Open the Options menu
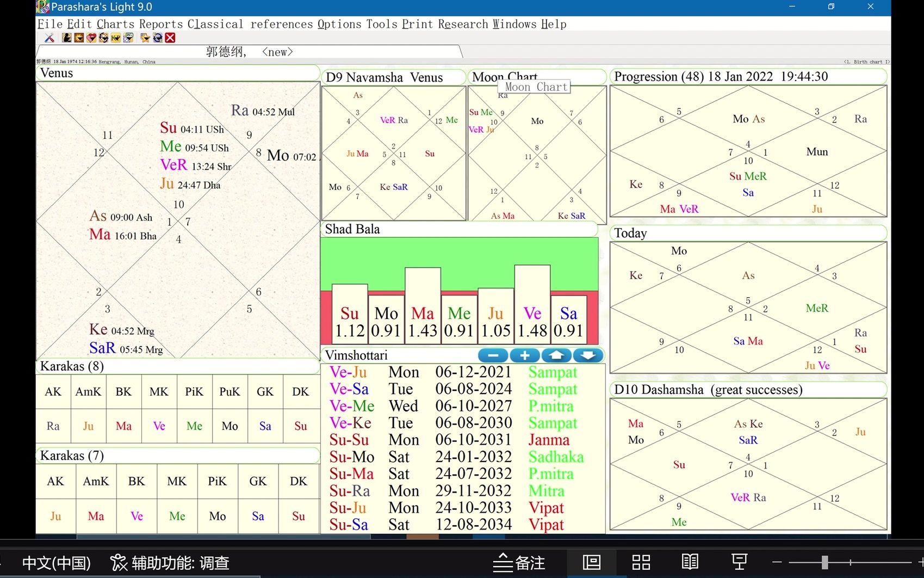Viewport: 924px width, 578px height. (339, 24)
